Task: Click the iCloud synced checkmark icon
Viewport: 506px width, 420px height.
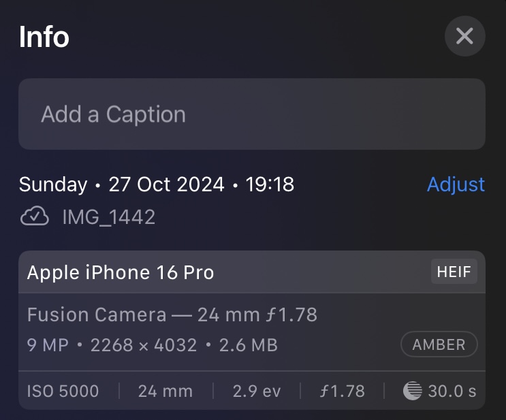Action: click(x=35, y=217)
